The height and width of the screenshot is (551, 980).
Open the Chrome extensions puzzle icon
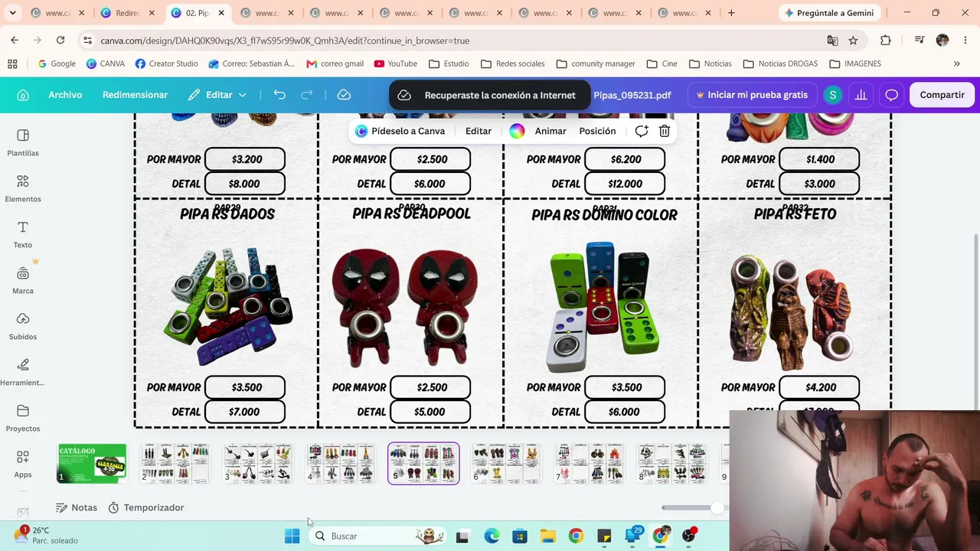point(886,41)
